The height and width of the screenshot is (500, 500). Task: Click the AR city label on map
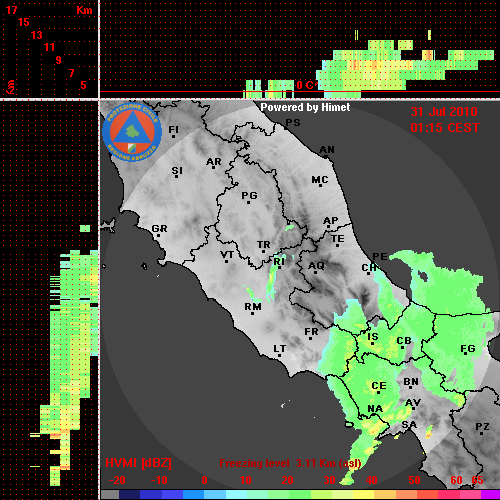pyautogui.click(x=214, y=162)
